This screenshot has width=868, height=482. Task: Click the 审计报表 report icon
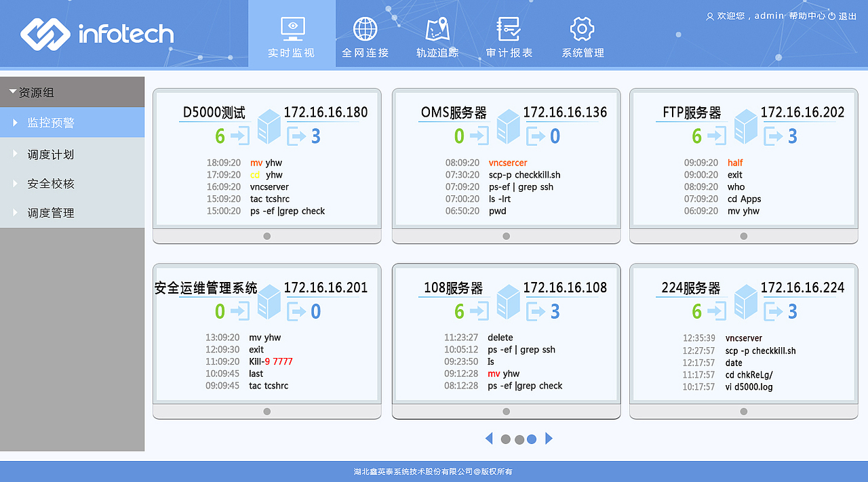pos(509,30)
